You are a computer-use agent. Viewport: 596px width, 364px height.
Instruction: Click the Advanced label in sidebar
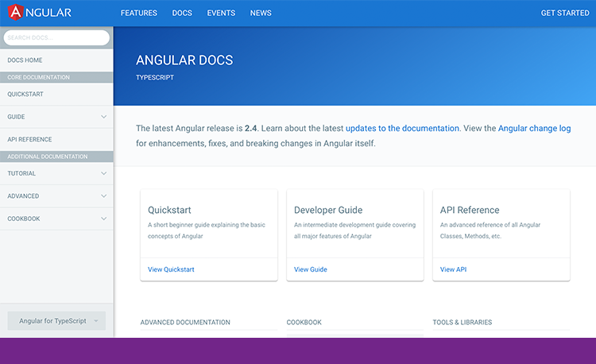click(x=23, y=196)
